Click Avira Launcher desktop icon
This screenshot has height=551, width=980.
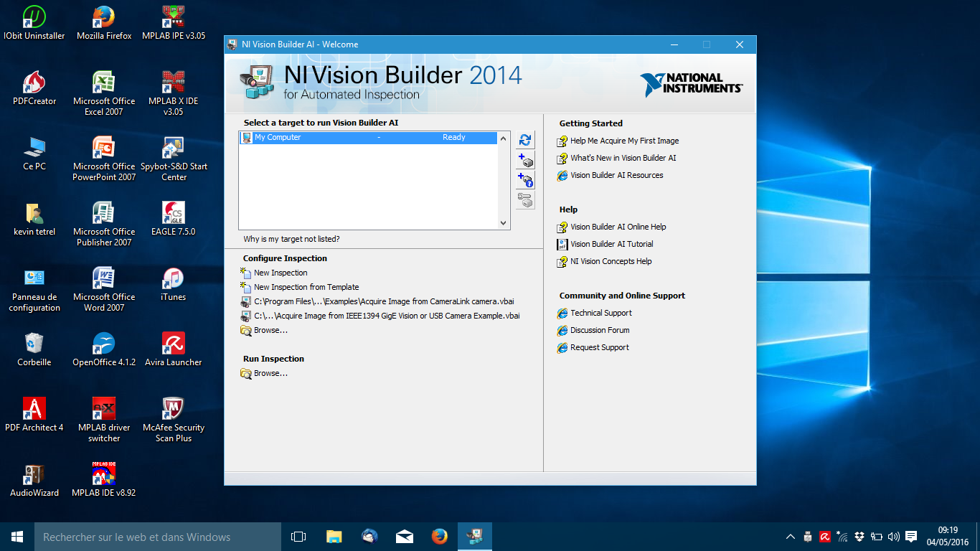(x=174, y=349)
